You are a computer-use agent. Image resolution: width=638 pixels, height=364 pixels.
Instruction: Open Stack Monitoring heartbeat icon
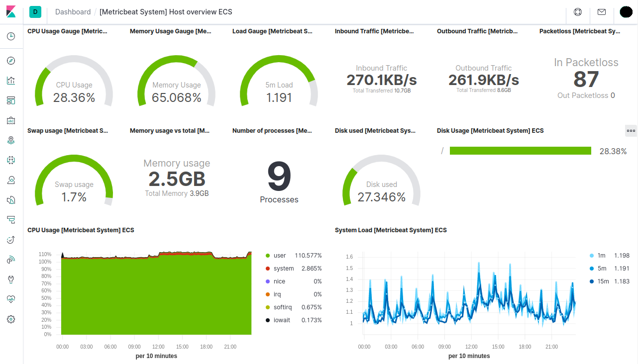[11, 299]
